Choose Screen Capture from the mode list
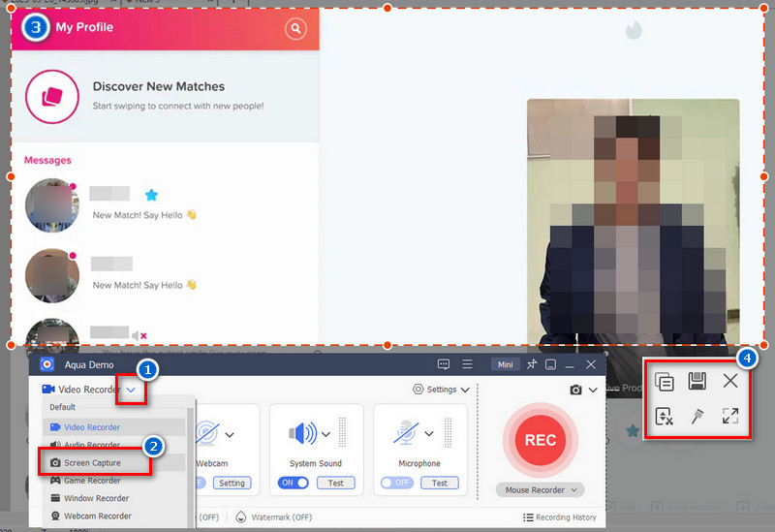This screenshot has height=532, width=775. 93,463
